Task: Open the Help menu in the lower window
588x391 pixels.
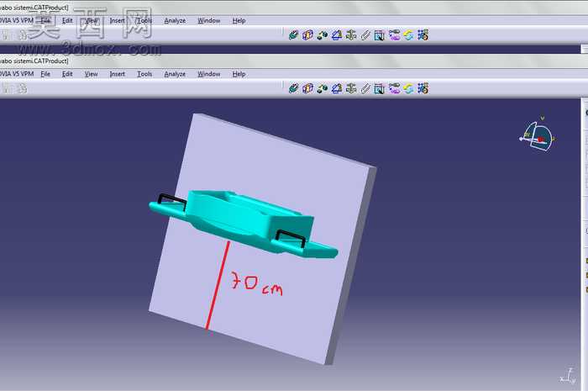Action: (239, 74)
